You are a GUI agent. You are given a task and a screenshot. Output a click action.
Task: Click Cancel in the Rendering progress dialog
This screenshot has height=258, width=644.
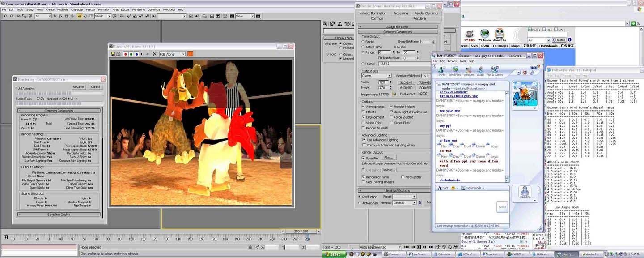(x=95, y=86)
